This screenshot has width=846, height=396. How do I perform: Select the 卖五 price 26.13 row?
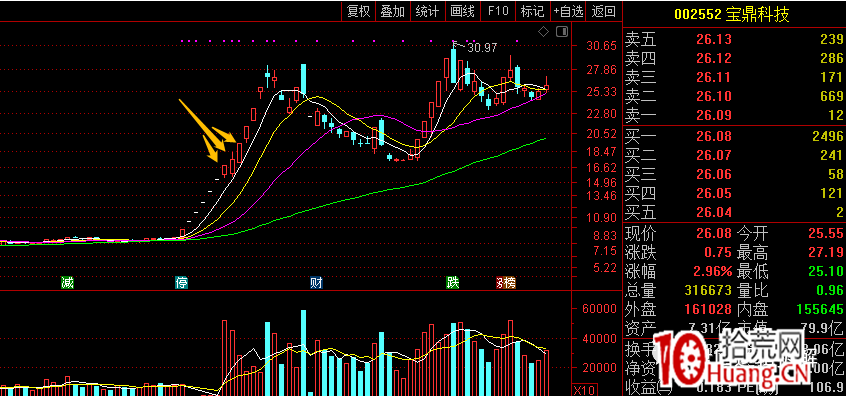pos(734,39)
